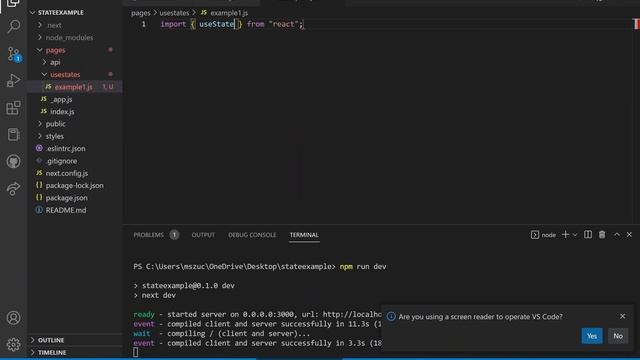Image resolution: width=640 pixels, height=360 pixels.
Task: Answer No to screen reader prompt
Action: click(x=618, y=336)
